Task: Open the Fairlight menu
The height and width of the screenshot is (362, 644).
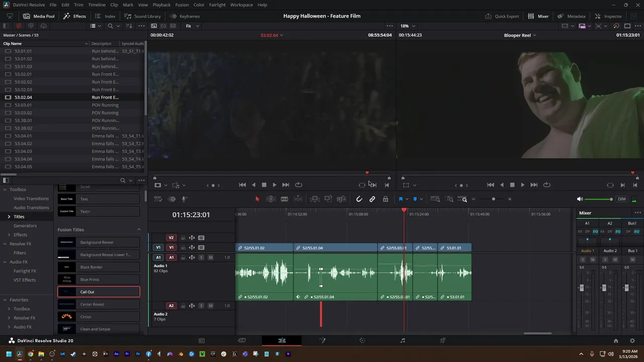Action: point(217,5)
